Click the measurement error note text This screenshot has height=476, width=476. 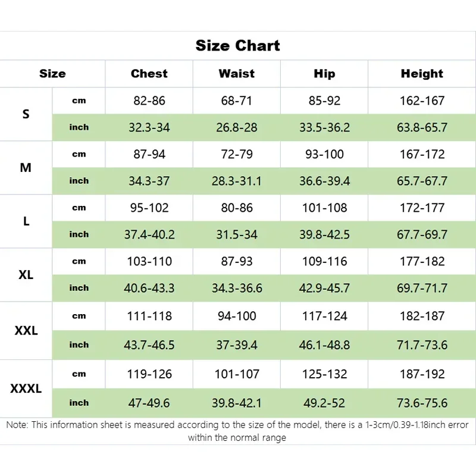[x=237, y=431]
